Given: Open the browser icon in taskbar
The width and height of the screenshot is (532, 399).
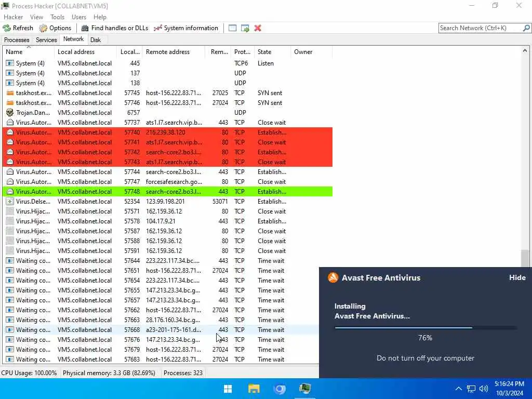Looking at the screenshot, I should [279, 389].
